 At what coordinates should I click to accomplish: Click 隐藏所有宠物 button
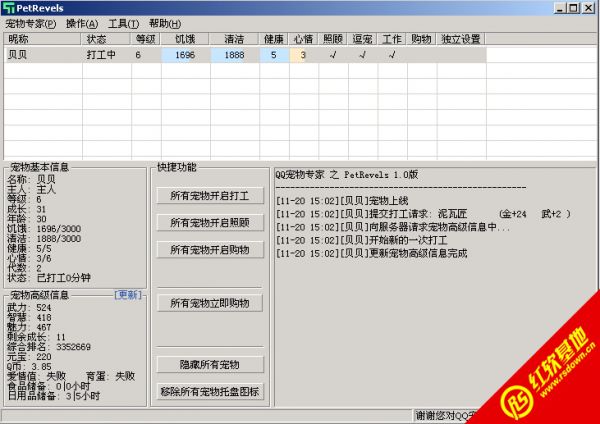[210, 364]
